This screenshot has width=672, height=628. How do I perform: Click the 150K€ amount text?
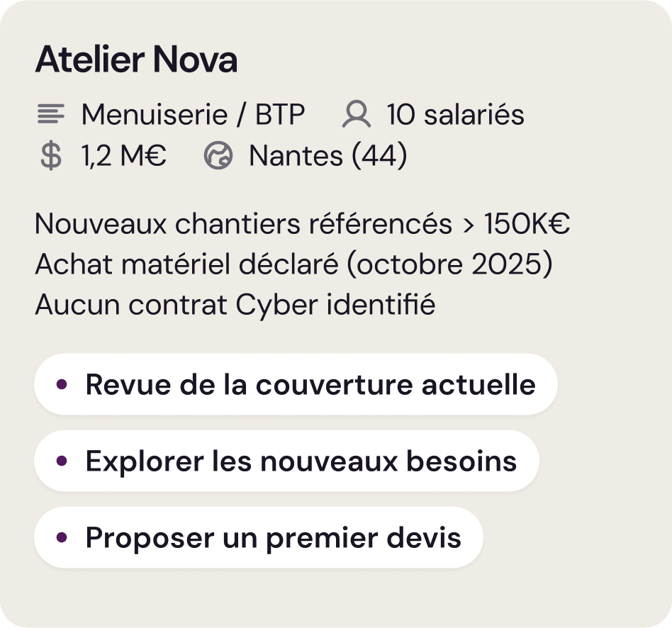point(527,224)
